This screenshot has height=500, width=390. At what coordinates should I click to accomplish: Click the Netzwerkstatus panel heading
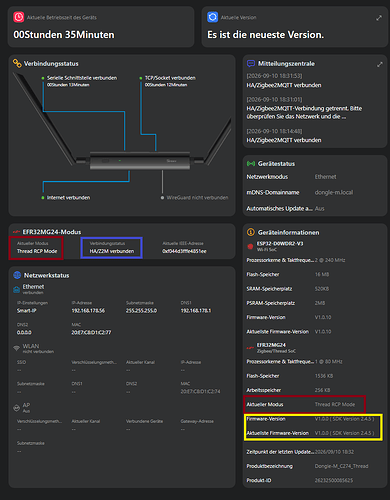[x=46, y=275]
